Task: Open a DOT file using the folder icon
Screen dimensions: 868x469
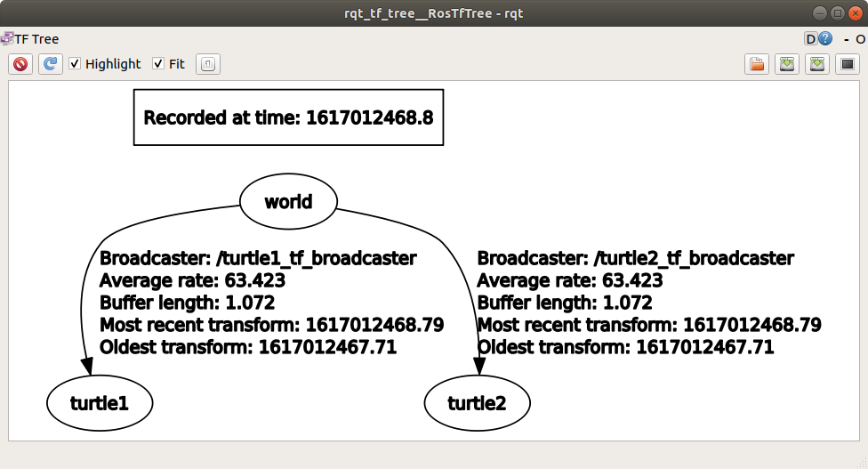Action: point(757,64)
